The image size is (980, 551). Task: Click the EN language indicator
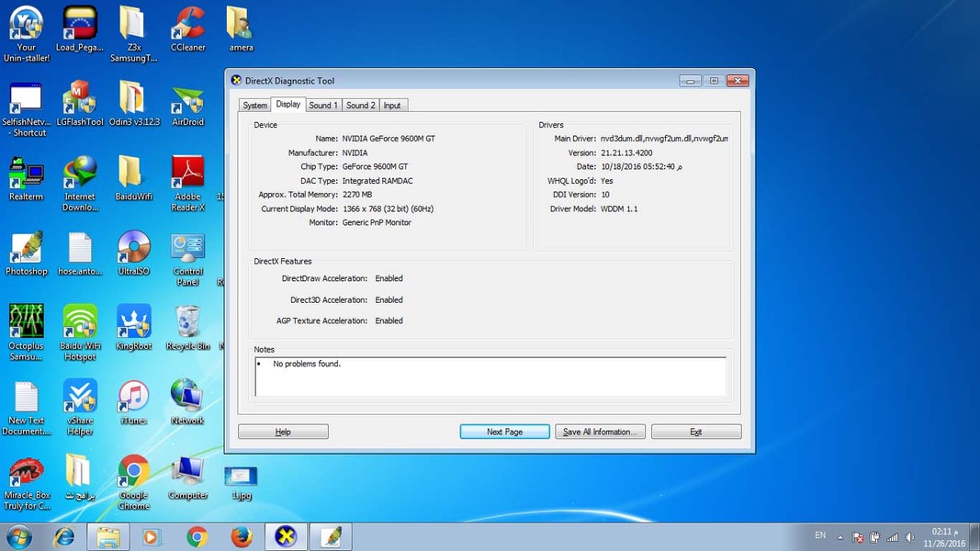pyautogui.click(x=820, y=536)
